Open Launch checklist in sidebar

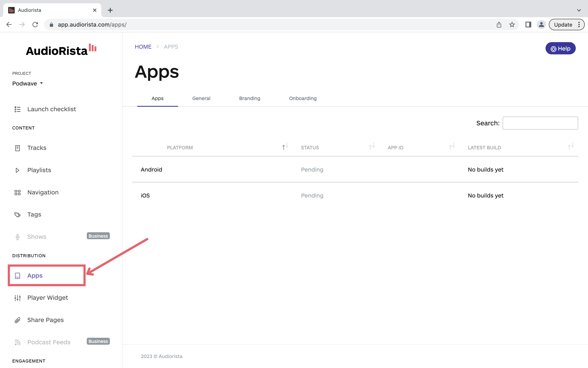point(52,109)
